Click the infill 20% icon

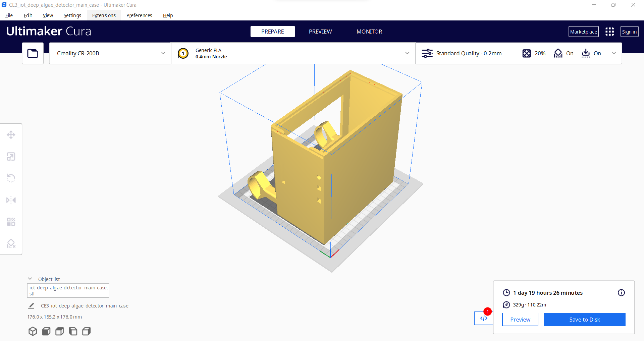[527, 53]
